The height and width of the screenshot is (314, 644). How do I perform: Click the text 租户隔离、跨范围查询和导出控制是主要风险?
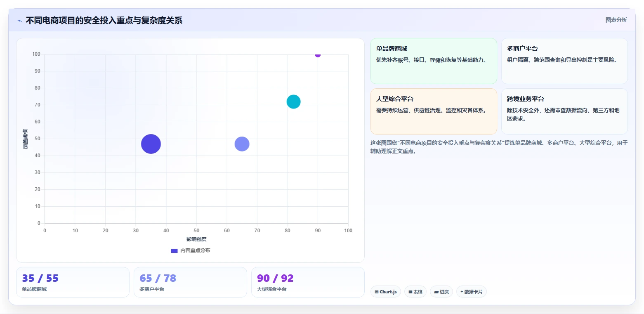tap(563, 60)
